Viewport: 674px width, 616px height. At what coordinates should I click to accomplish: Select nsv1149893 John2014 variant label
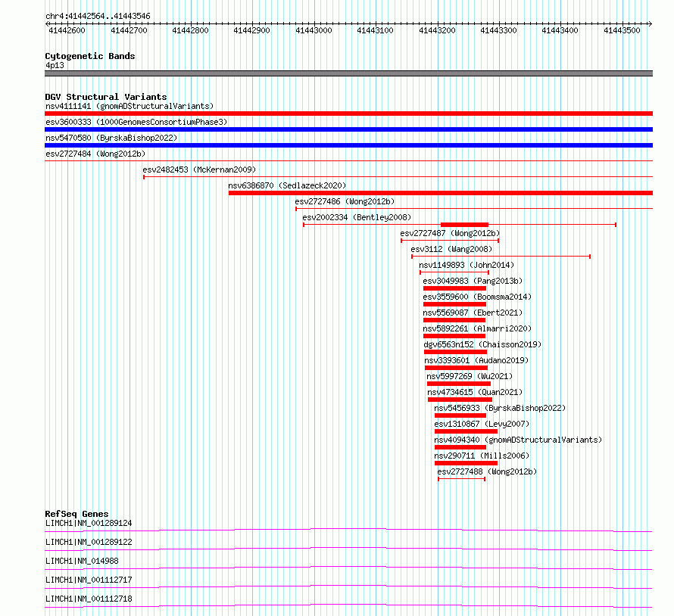pyautogui.click(x=466, y=265)
